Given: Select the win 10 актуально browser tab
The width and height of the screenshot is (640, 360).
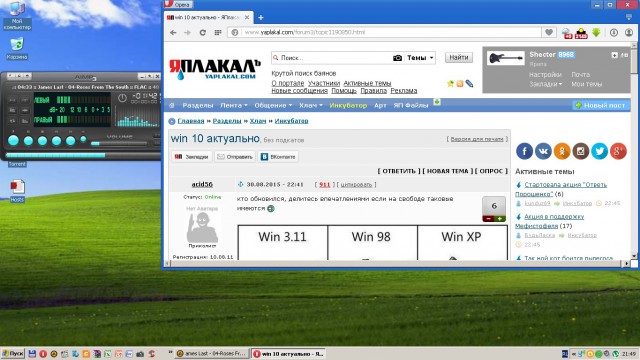Looking at the screenshot, I should click(208, 18).
